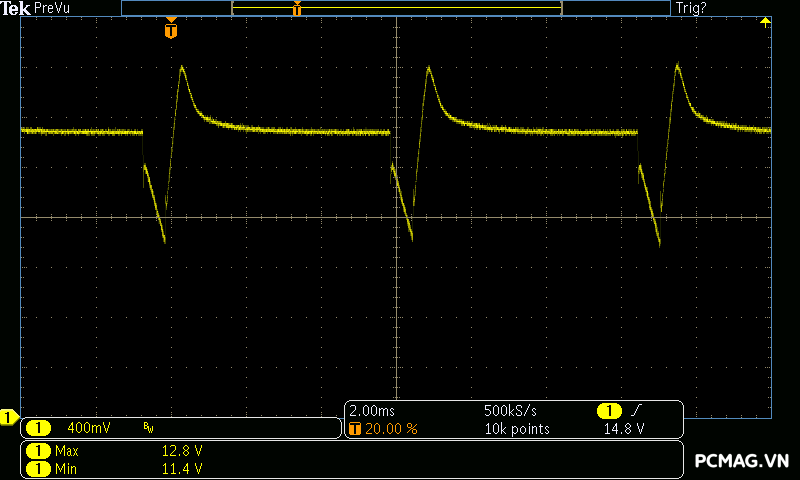The width and height of the screenshot is (800, 480).
Task: Click the bandwidth limit Bw icon
Action: pos(148,428)
